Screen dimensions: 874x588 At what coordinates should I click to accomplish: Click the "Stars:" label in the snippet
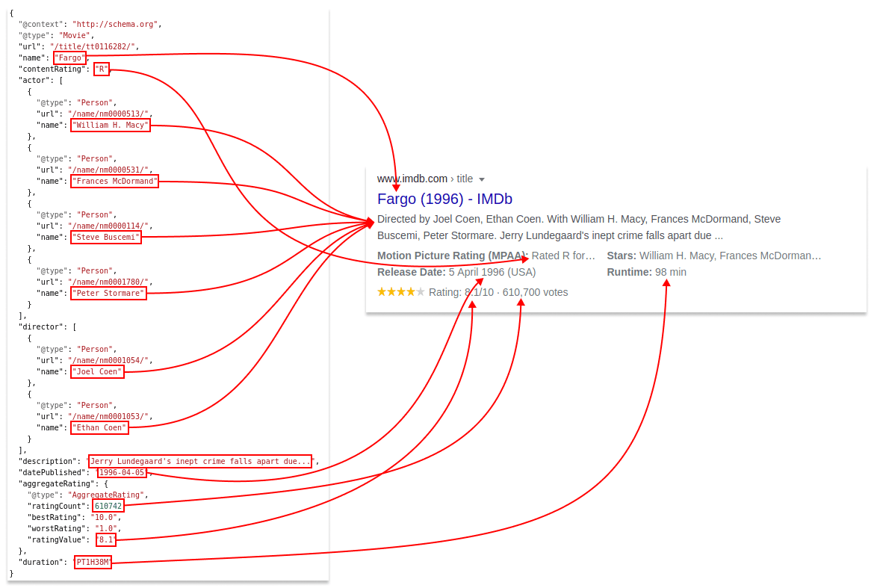[622, 256]
